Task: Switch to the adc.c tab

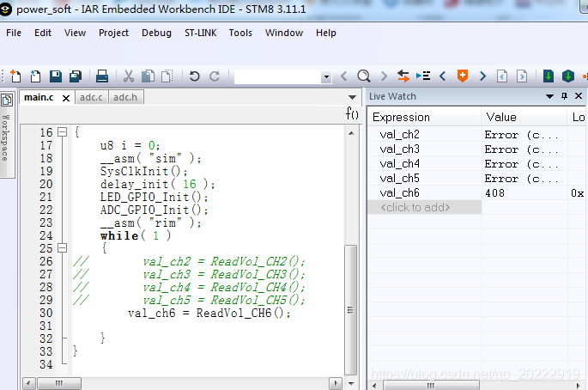Action: 91,97
